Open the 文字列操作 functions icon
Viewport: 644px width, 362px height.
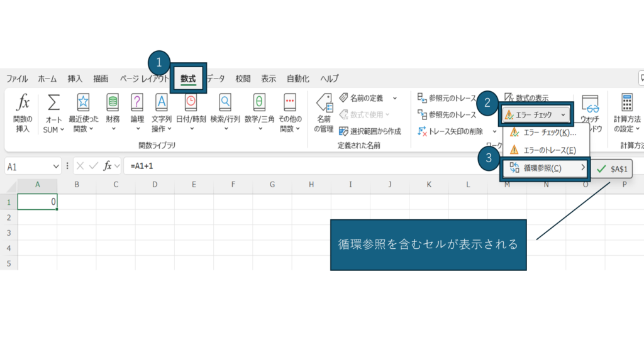[x=161, y=102]
